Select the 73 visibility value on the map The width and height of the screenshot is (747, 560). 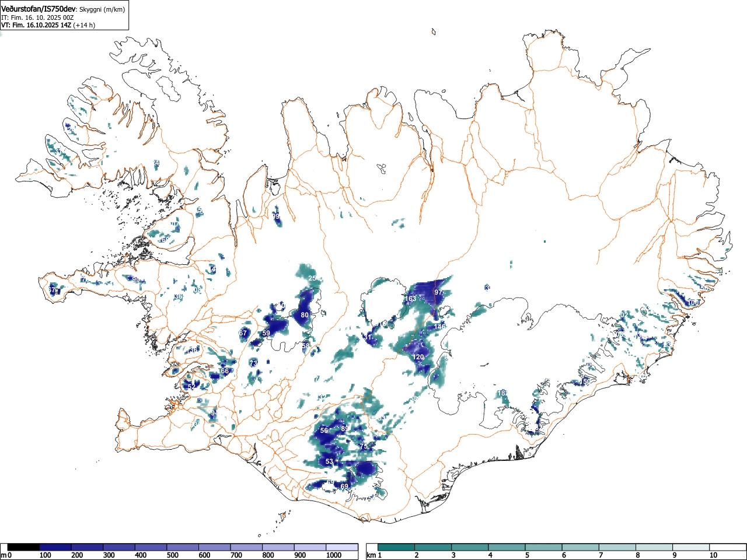(x=253, y=363)
